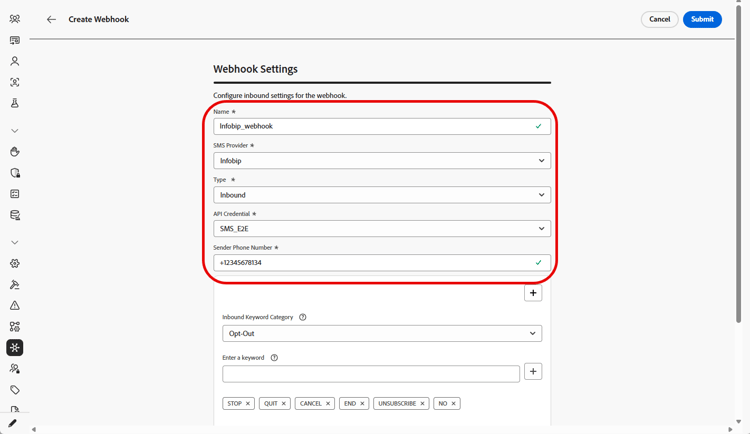Remove the UNSUBSCRIBE keyword tag
Viewport: 750px width, 434px height.
tap(422, 404)
